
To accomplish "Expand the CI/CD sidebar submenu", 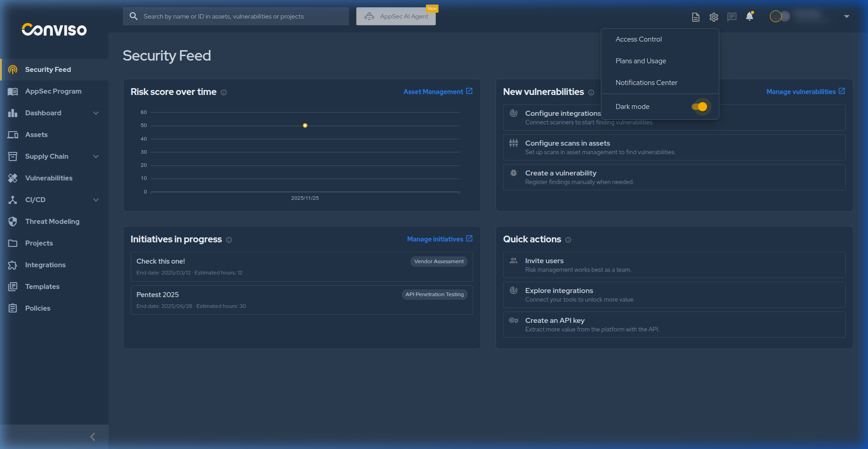I will click(x=96, y=200).
